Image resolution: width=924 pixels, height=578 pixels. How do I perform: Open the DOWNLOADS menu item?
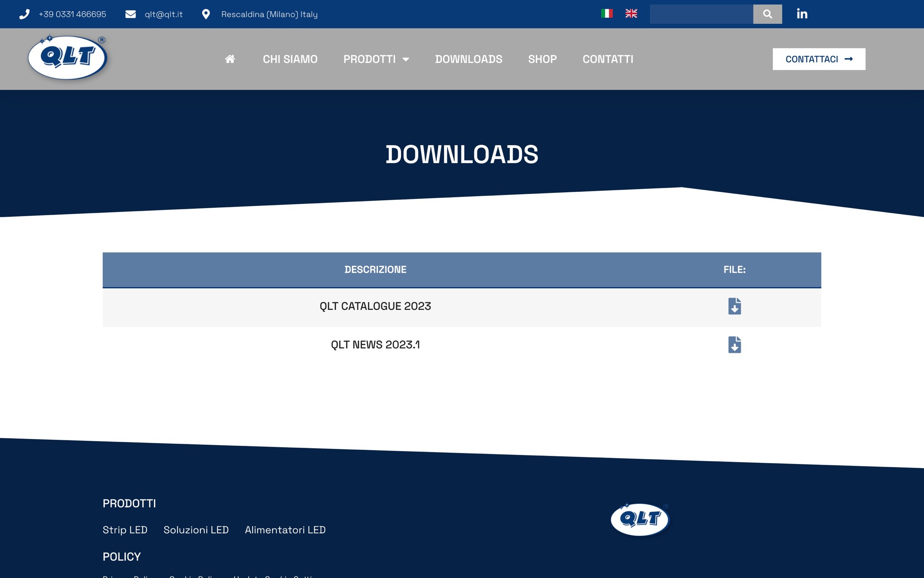pos(469,59)
